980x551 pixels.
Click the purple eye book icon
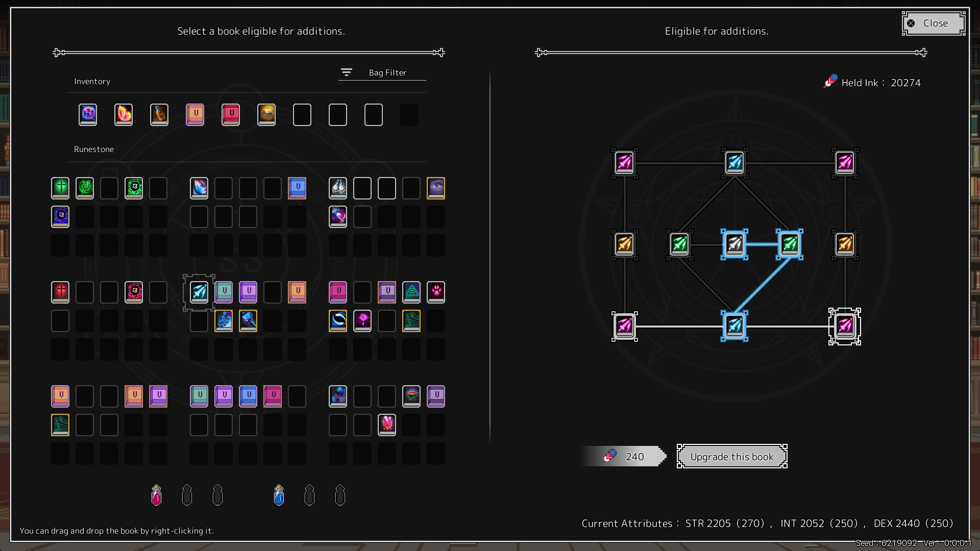point(436,188)
